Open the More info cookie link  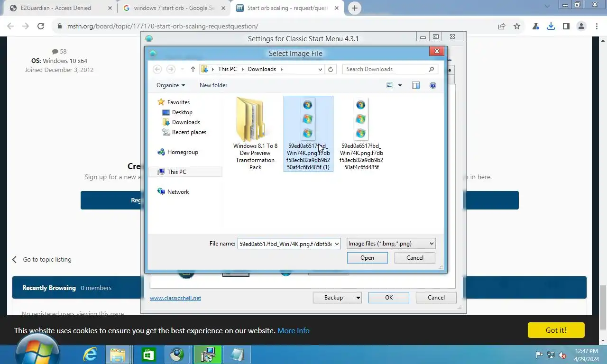pyautogui.click(x=293, y=331)
